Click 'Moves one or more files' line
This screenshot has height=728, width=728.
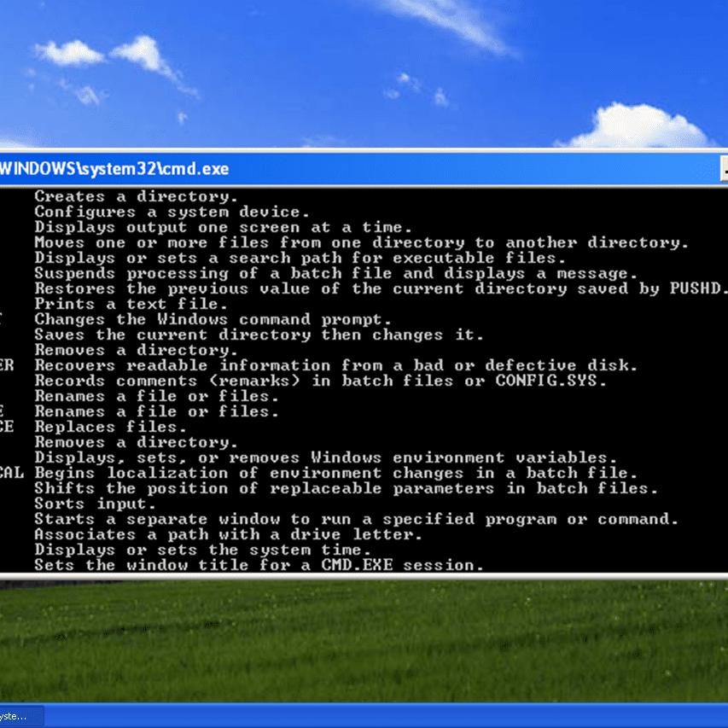pos(361,243)
